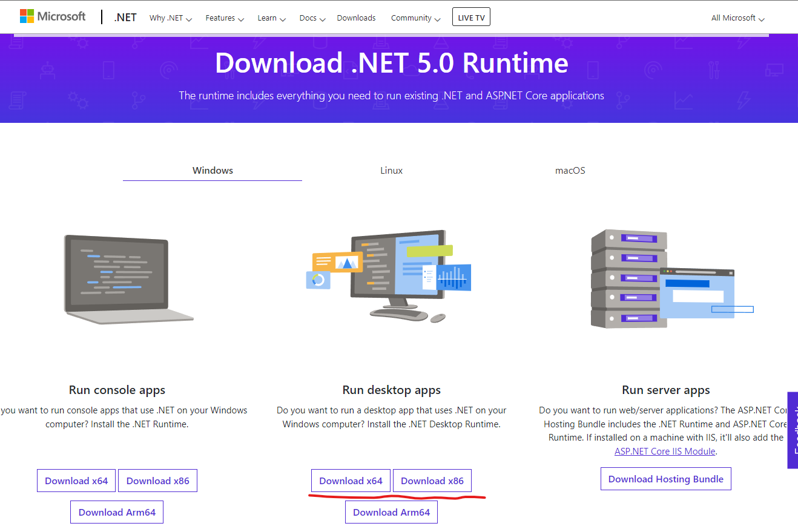Expand the Features menu
The width and height of the screenshot is (798, 532).
225,18
